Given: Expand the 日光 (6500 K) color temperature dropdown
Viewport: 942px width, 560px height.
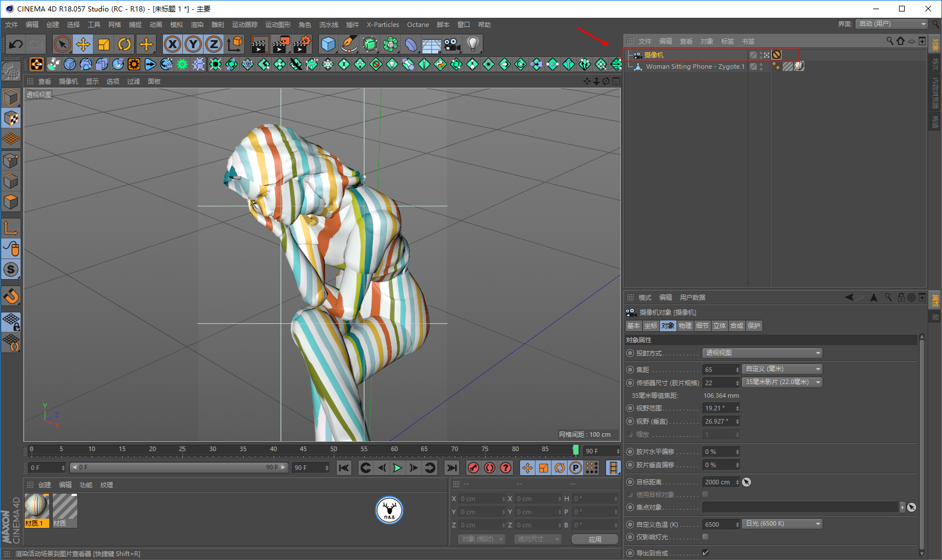Looking at the screenshot, I should click(x=782, y=524).
